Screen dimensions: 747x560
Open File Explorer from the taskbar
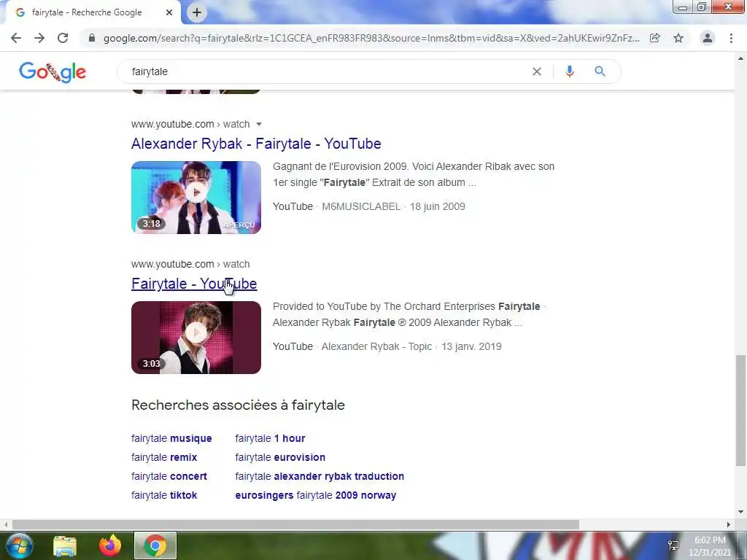pos(64,546)
